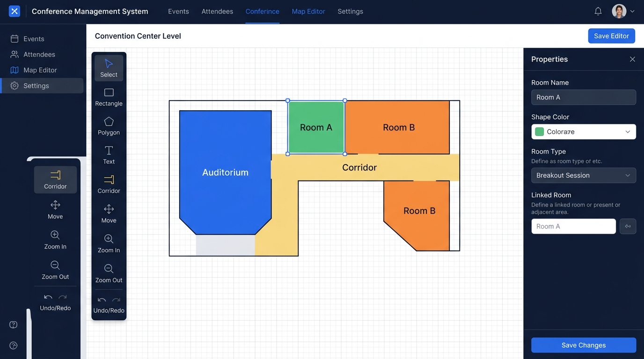
Task: Go to the Map Editor tab in top navigation
Action: pos(308,11)
